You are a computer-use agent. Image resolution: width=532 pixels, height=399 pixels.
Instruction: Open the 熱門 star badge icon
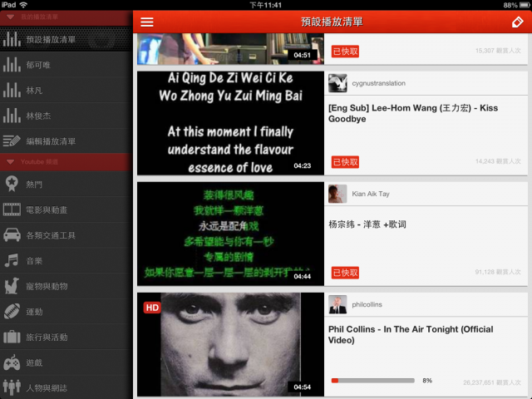pos(12,184)
